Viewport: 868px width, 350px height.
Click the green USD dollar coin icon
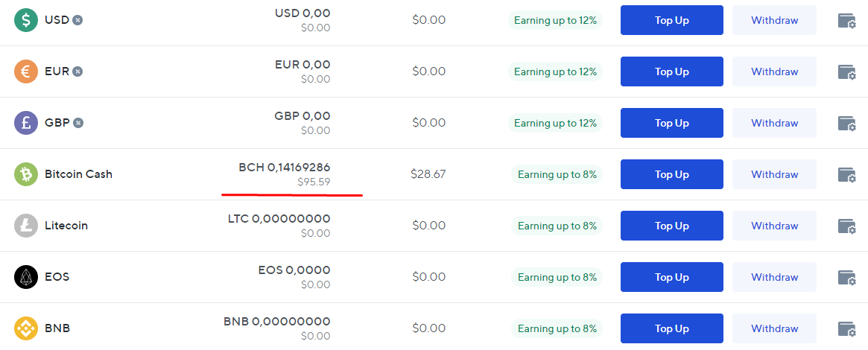point(26,20)
